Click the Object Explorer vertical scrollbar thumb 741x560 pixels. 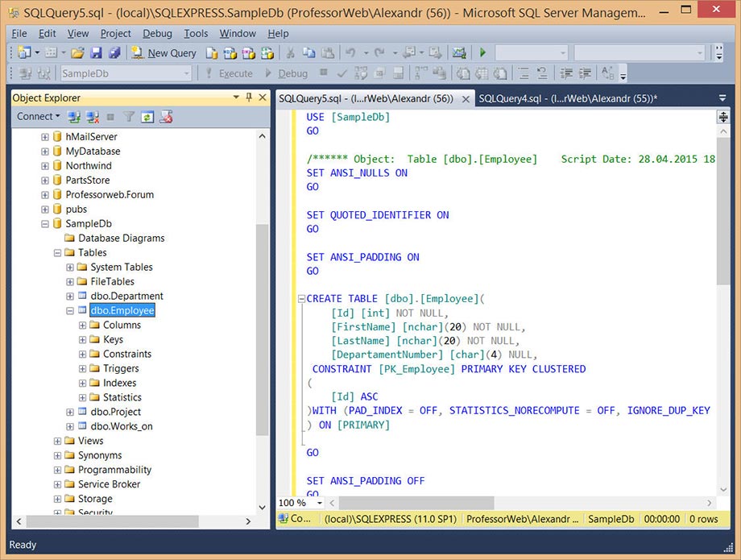coord(263,329)
